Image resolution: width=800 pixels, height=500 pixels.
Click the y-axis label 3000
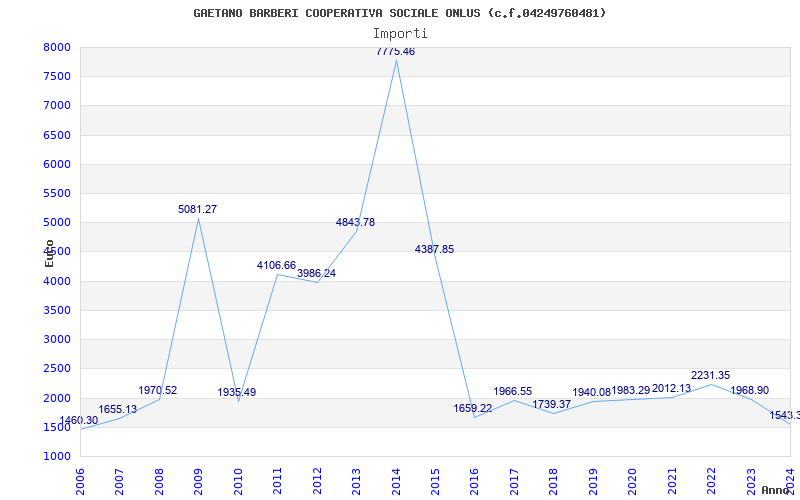pos(57,339)
